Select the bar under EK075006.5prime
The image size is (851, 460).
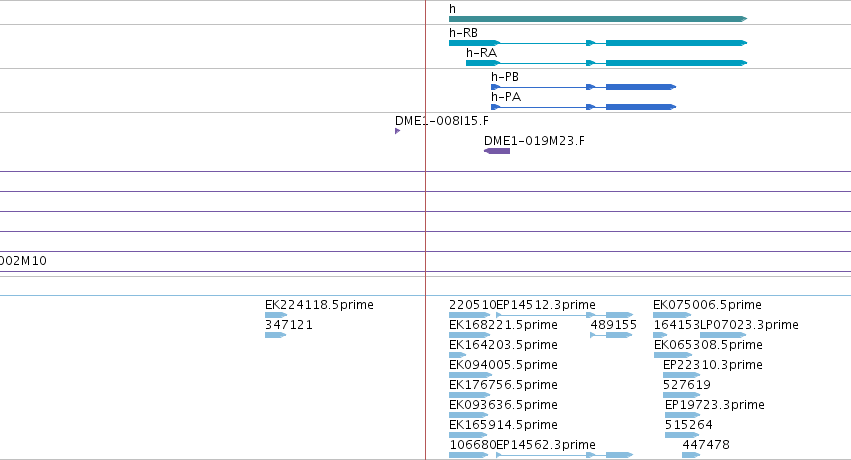click(x=672, y=315)
